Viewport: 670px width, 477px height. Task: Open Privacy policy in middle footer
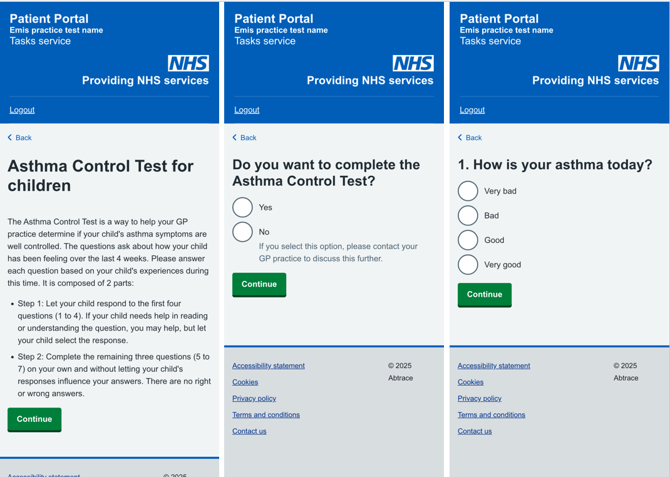254,398
